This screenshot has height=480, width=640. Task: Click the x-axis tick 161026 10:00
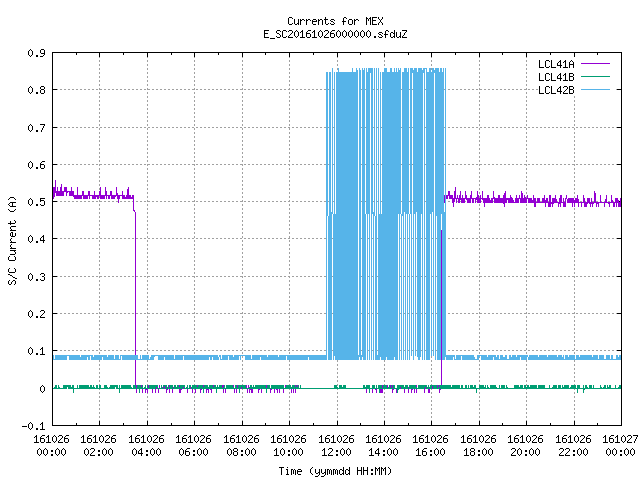coord(288,446)
